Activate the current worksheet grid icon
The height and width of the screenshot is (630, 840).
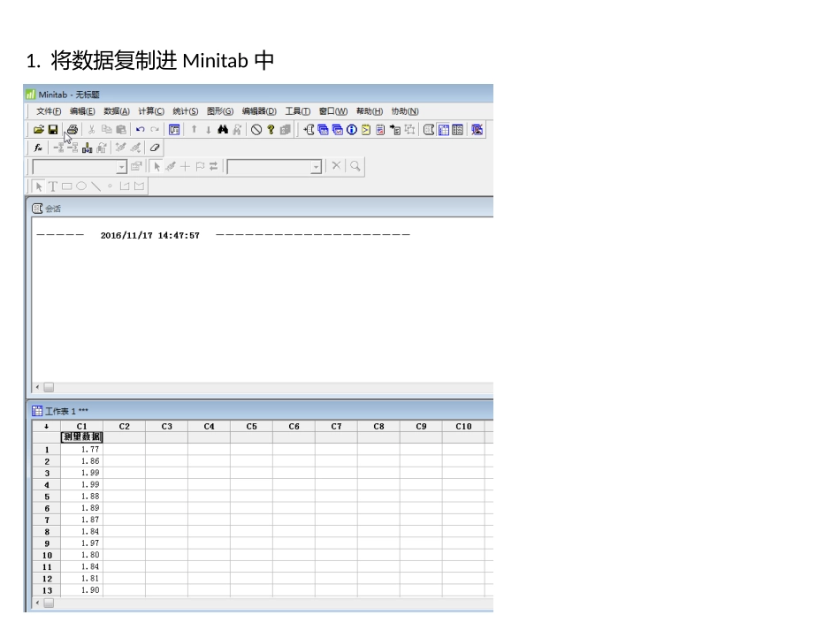(444, 130)
